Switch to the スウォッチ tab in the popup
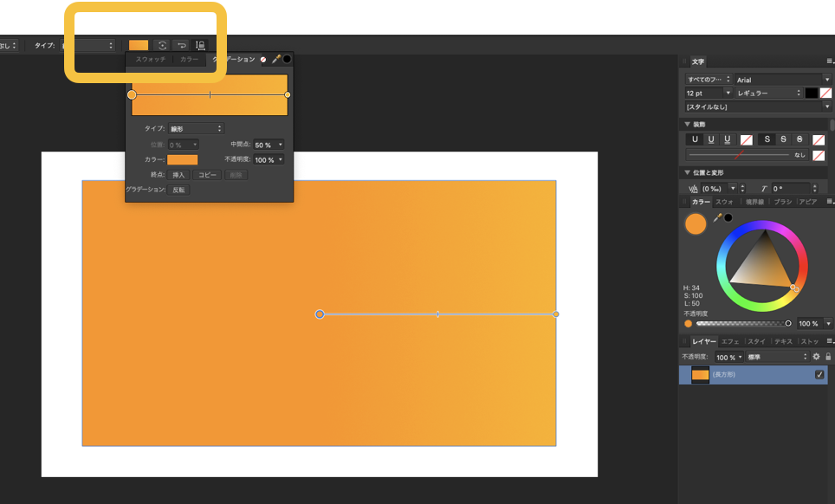The image size is (835, 504). click(151, 59)
